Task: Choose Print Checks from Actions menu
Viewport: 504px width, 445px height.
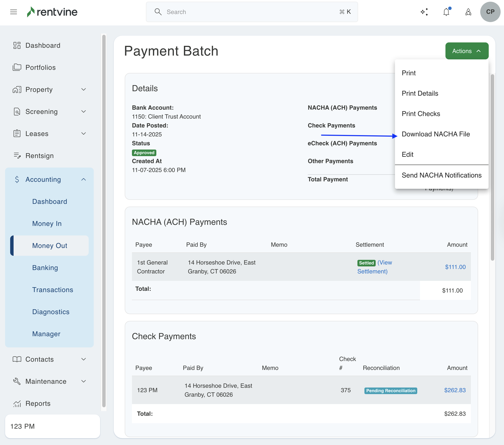Action: 421,114
